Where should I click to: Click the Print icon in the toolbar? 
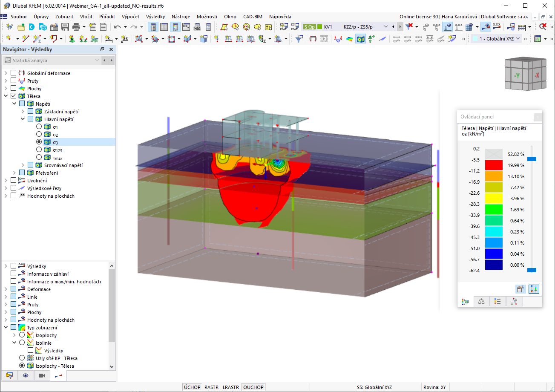[x=76, y=27]
